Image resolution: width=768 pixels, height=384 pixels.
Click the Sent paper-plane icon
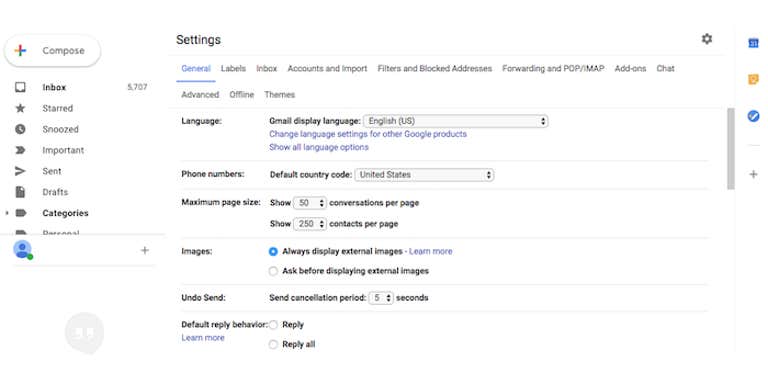tap(20, 171)
